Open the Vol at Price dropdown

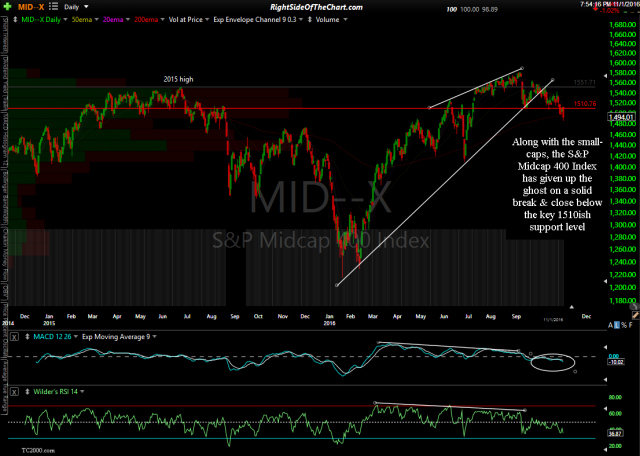(x=189, y=20)
